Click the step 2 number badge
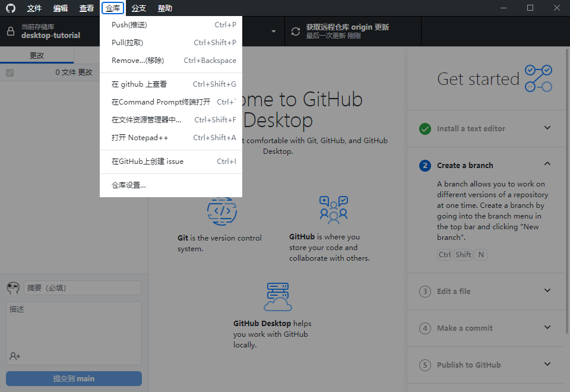 [x=425, y=166]
